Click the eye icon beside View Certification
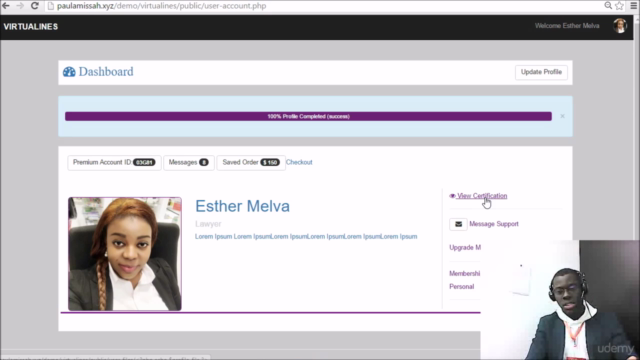The image size is (640, 360). pyautogui.click(x=452, y=196)
